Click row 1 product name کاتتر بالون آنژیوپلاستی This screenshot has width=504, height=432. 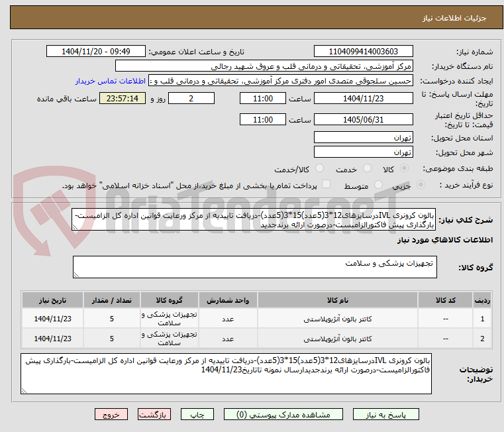[338, 319]
